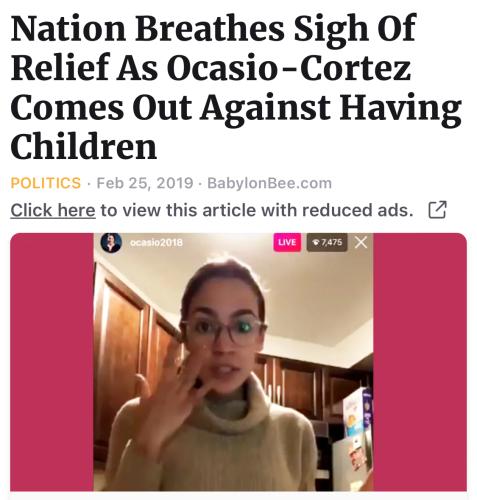Click the word "Children" in the headline
Image resolution: width=477 pixels, height=500 pixels.
(x=84, y=146)
